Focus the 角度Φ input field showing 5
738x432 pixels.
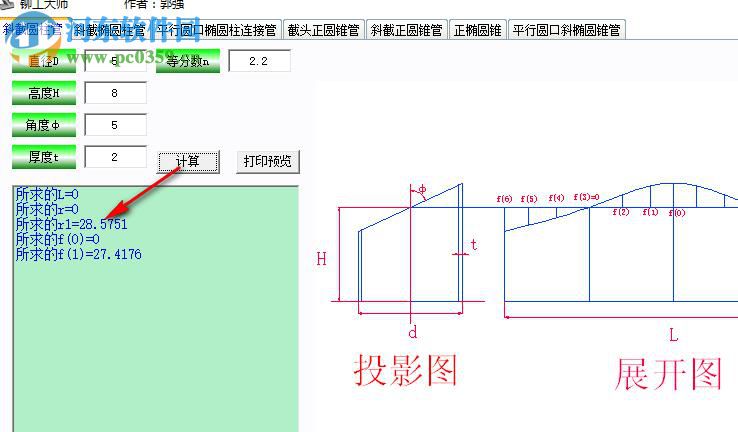click(115, 125)
